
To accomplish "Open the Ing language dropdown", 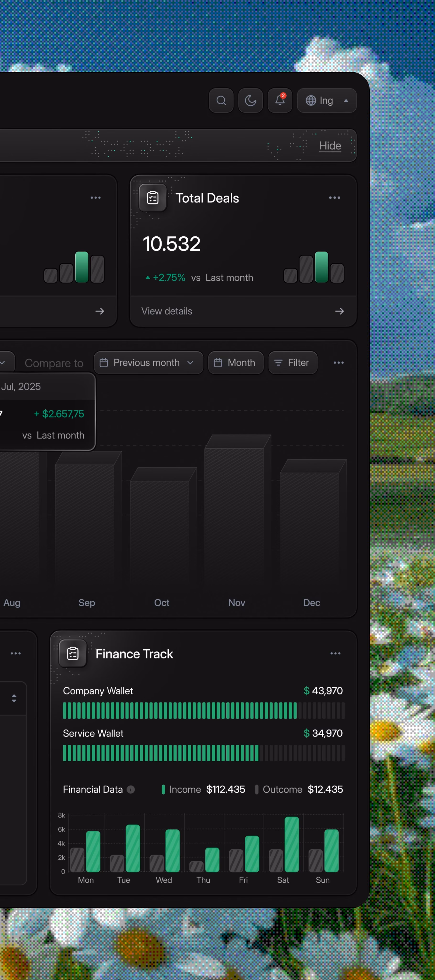I will point(327,100).
